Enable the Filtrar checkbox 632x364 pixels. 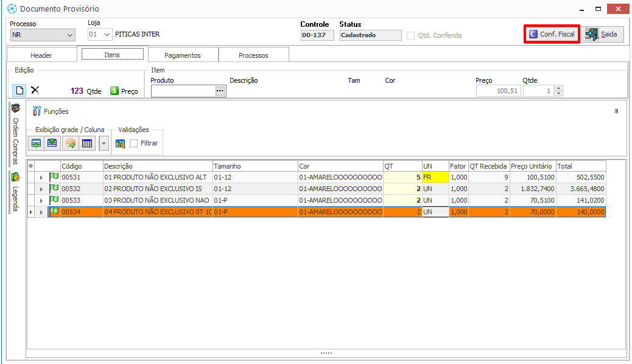tap(134, 144)
